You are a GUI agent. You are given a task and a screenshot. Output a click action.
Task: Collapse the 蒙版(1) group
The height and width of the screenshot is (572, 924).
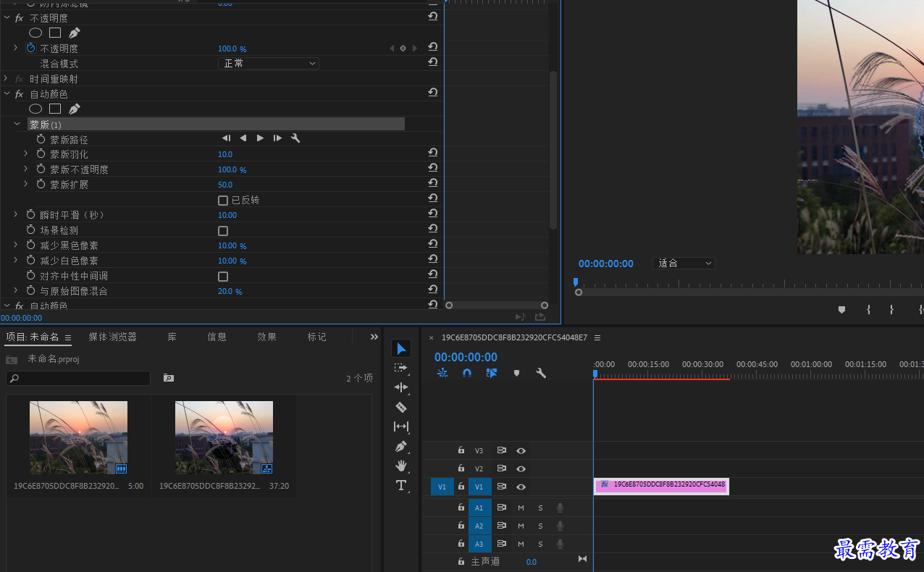(17, 125)
